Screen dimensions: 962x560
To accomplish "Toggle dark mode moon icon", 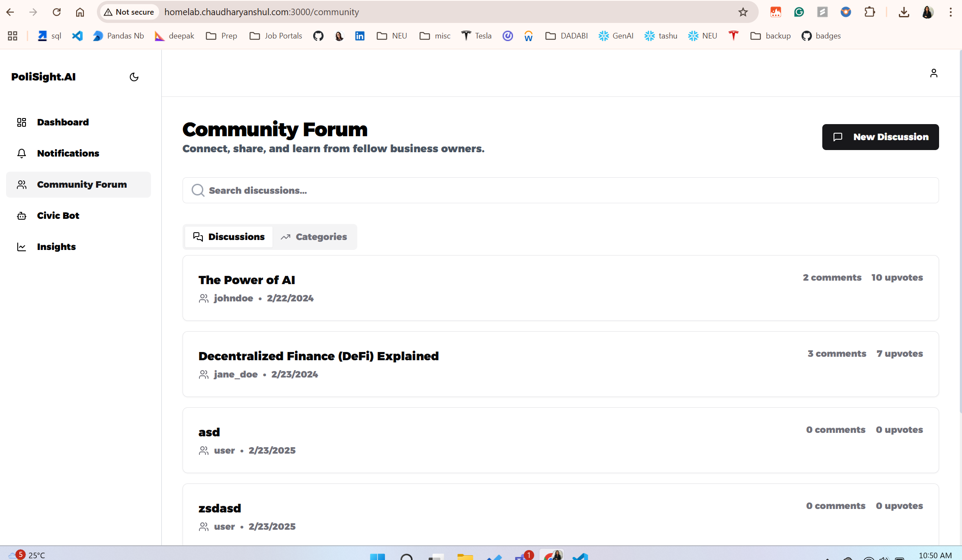I will (134, 77).
